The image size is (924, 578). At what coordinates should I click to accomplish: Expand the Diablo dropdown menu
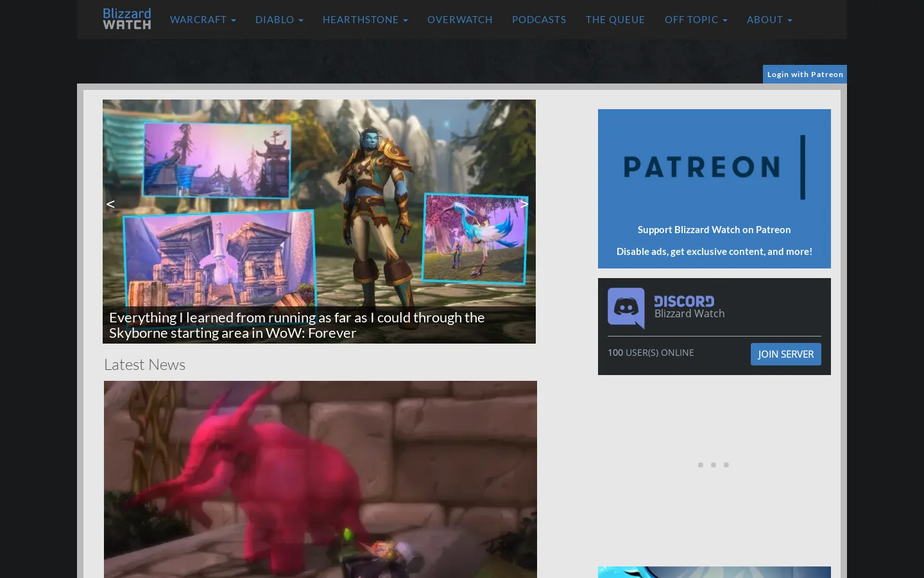279,20
